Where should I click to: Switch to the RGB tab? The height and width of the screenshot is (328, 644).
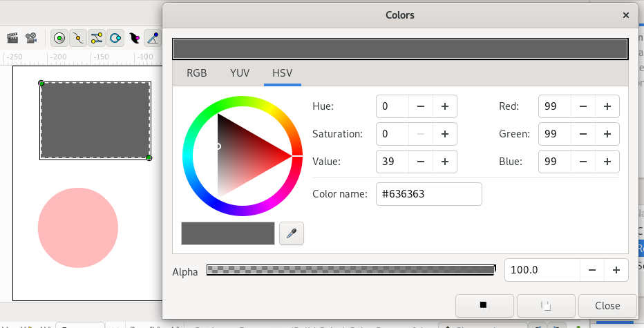197,73
